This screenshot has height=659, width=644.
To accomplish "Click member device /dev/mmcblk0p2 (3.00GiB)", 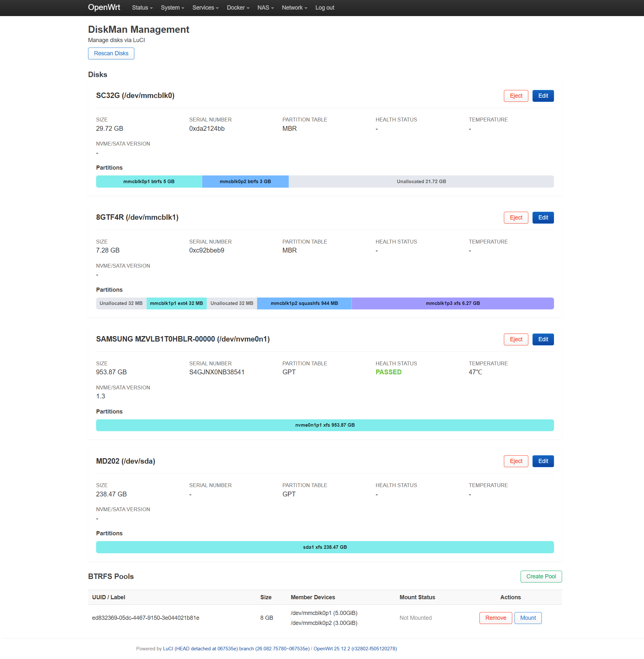I will coord(324,623).
